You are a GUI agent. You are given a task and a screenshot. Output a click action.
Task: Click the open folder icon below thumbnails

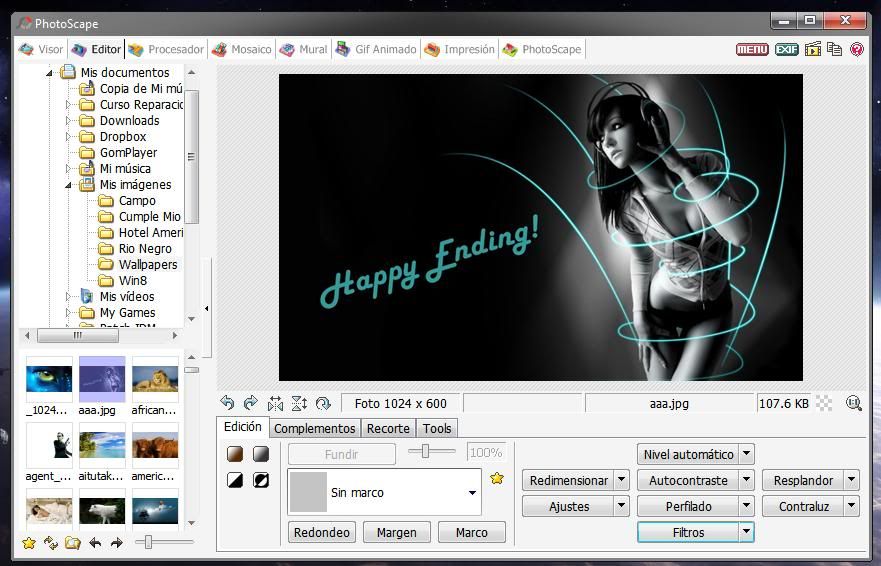(72, 543)
